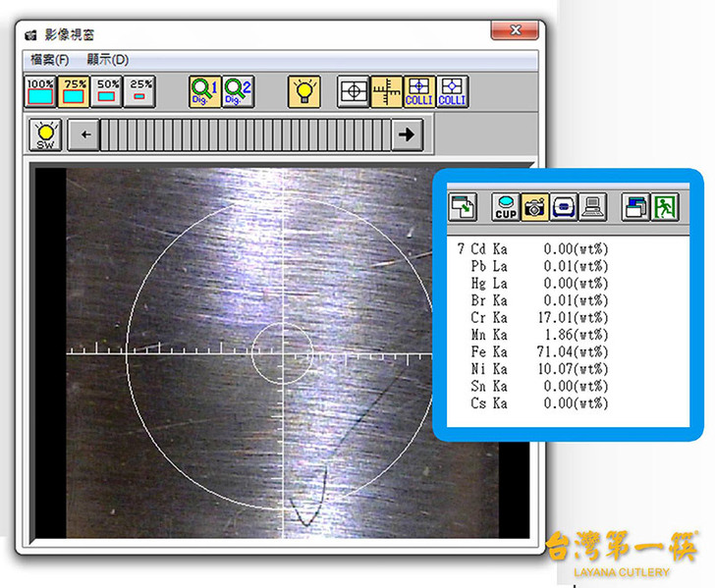Image resolution: width=715 pixels, height=588 pixels.
Task: Show the crosshair circle overlay
Action: click(353, 91)
